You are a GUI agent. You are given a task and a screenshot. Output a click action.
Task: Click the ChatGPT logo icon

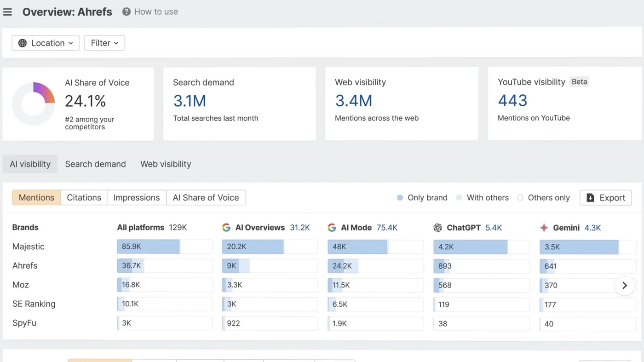pos(438,228)
